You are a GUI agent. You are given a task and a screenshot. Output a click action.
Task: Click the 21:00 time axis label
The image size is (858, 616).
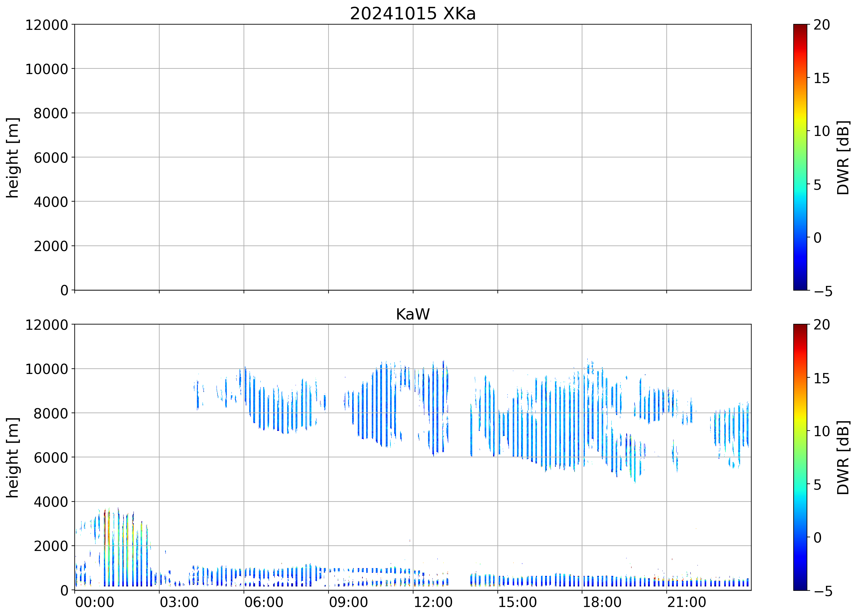point(686,602)
